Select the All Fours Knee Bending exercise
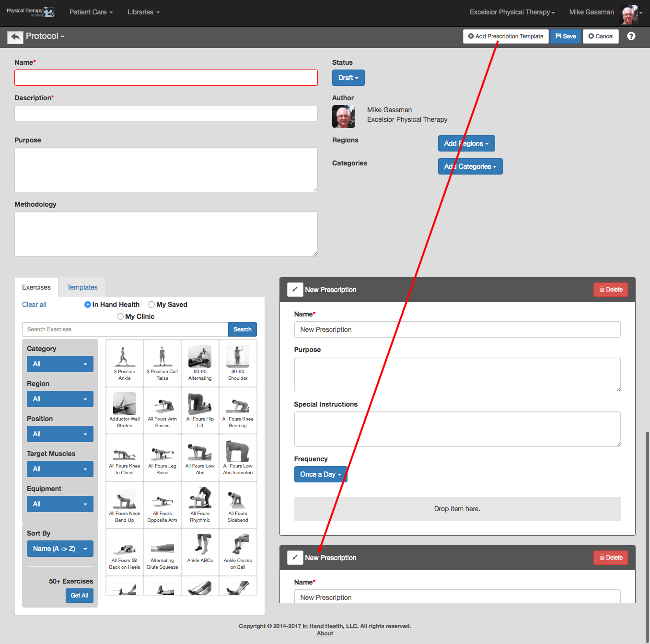Screen dimensions: 650x644 coord(238,410)
